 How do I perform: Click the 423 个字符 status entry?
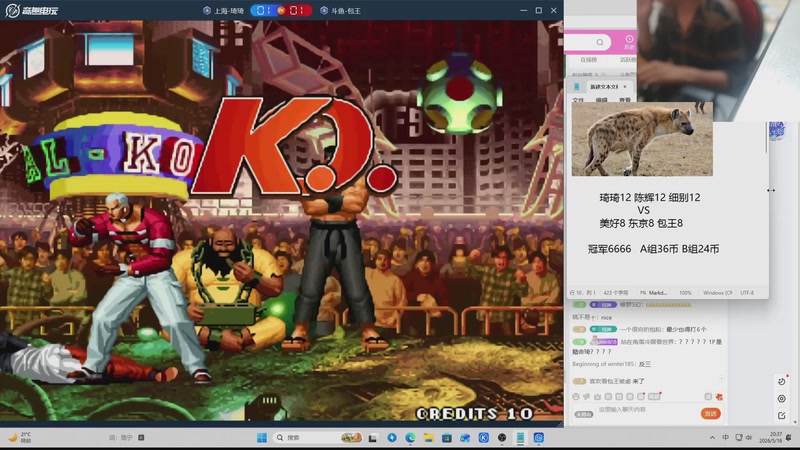(x=616, y=293)
